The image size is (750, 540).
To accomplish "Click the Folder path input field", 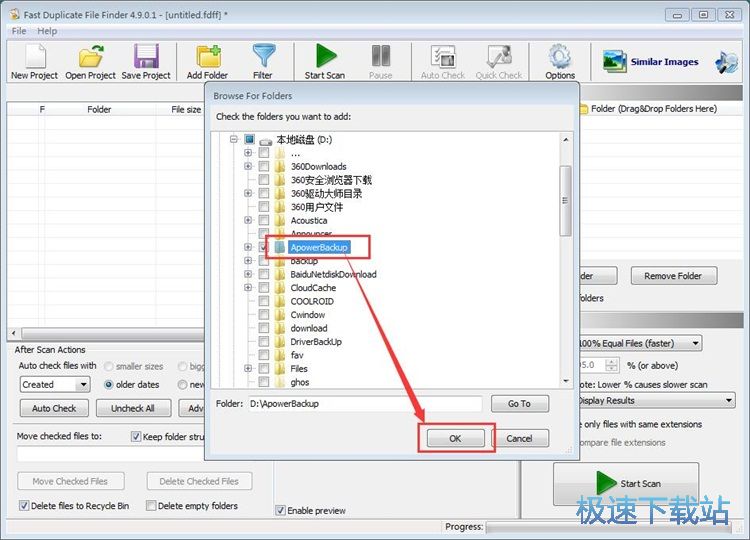I will coord(364,404).
